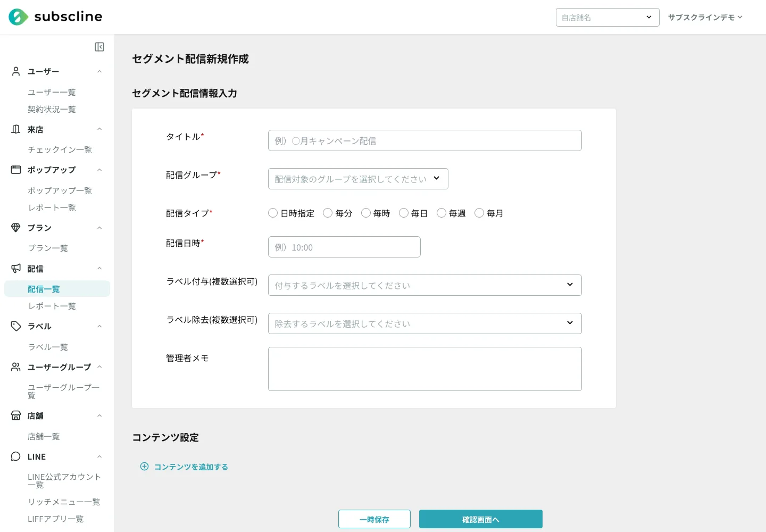This screenshot has width=766, height=532.
Task: Open LIFFアプリ一覧 in sidebar
Action: coord(55,519)
